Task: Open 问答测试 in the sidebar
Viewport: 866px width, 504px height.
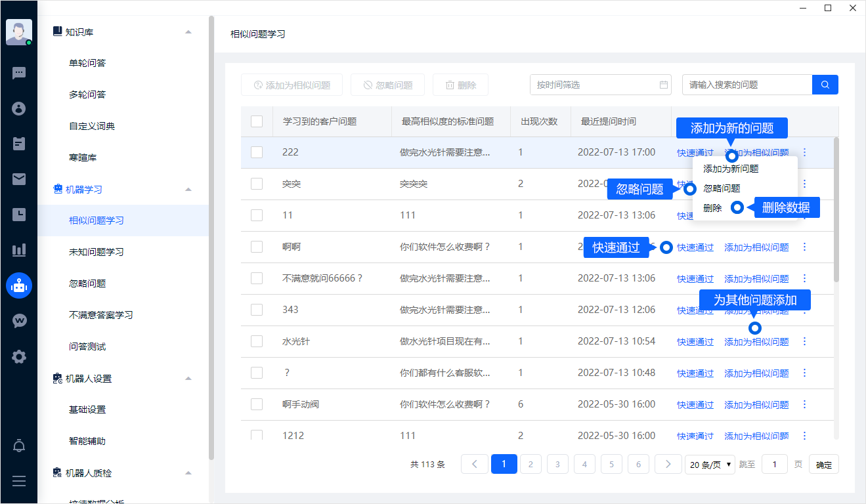Action: [87, 346]
